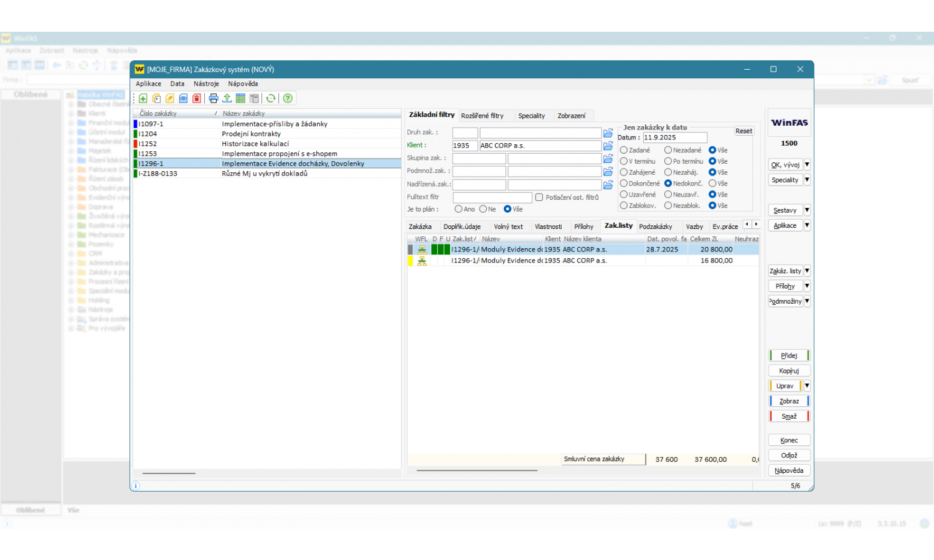
Task: Open the dropdown arrow next to Zakáz. listy
Action: pos(807,271)
